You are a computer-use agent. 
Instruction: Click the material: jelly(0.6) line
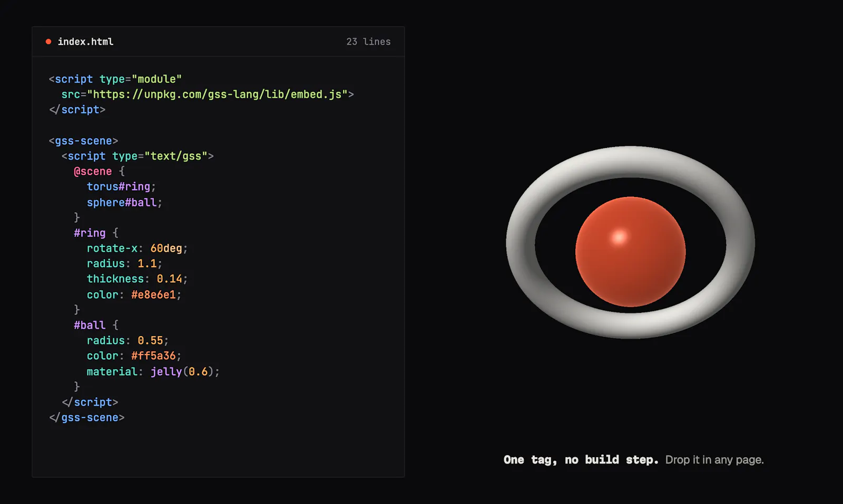(x=153, y=371)
